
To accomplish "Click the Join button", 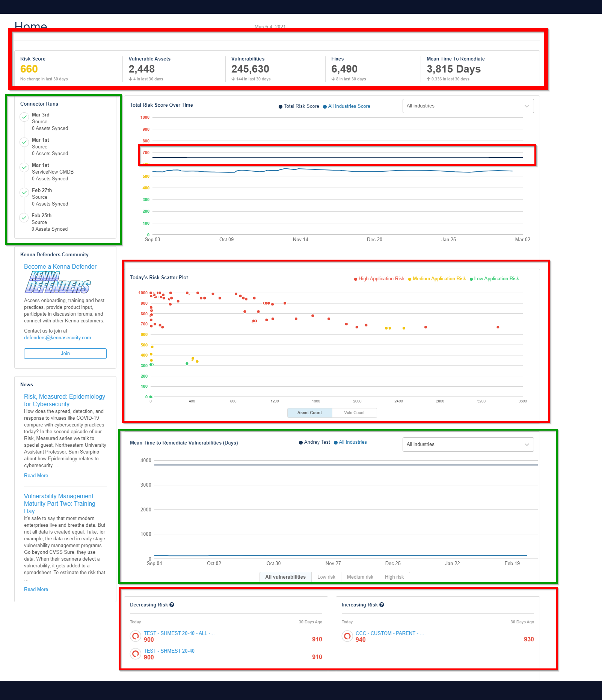I will click(x=65, y=354).
